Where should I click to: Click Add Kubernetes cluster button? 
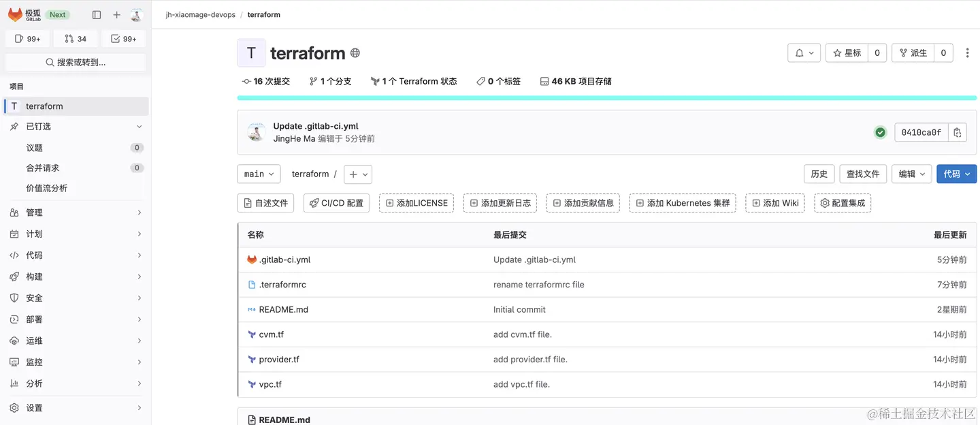683,203
